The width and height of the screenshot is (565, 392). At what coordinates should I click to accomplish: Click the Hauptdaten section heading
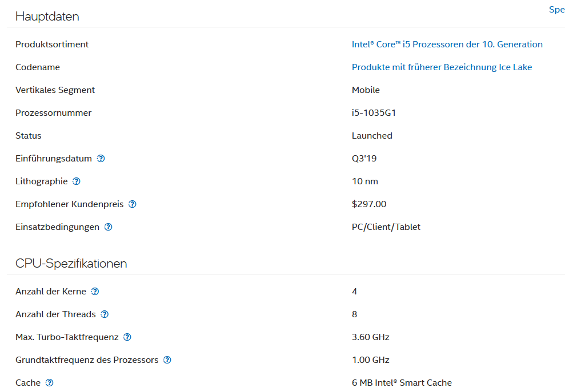coord(47,17)
